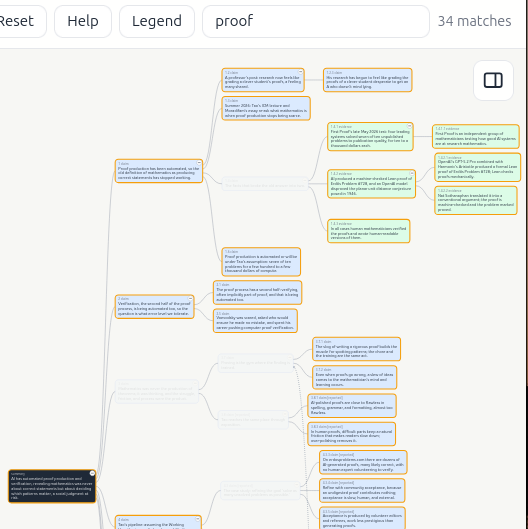Select faded node 'Tao reaches the same place'

pos(253,420)
